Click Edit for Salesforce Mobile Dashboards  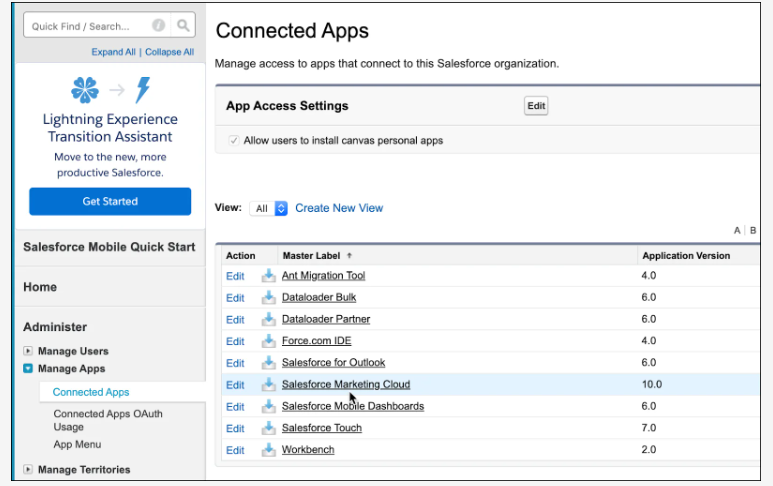(x=235, y=407)
